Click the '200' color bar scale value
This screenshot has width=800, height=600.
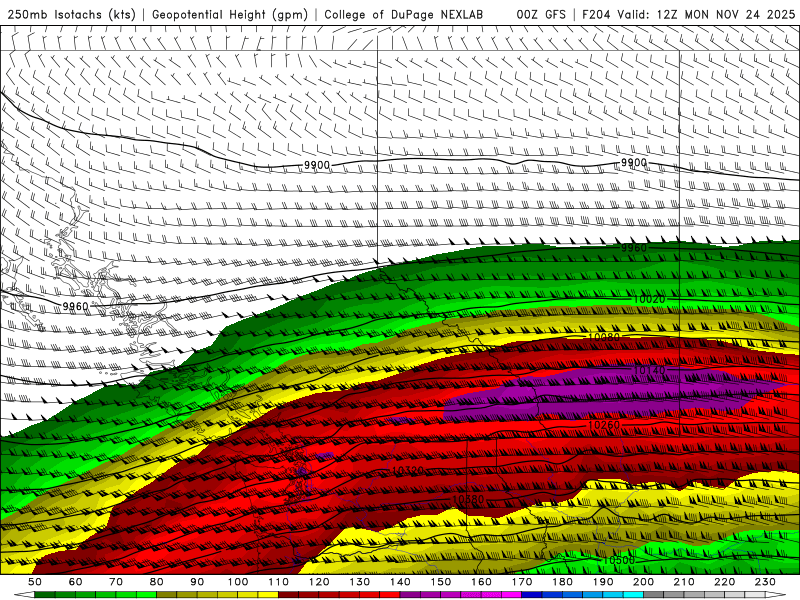point(644,582)
